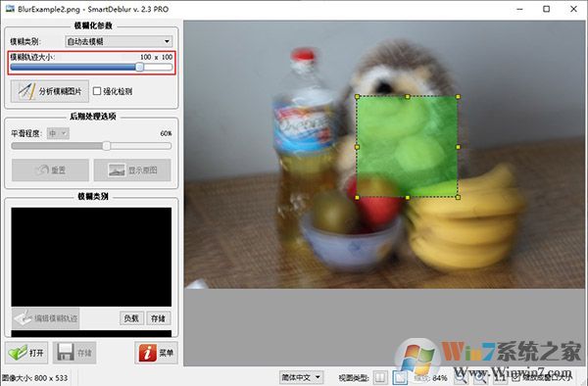Open the smoothness level dropdown 中

[58, 133]
